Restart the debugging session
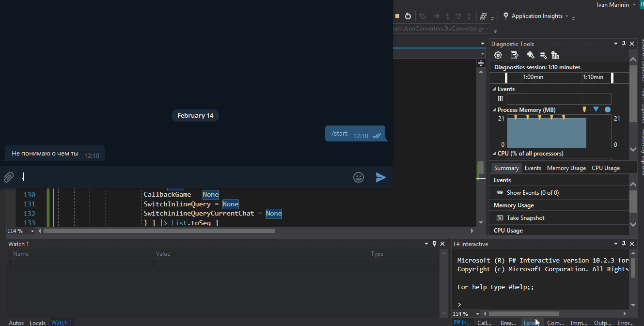This screenshot has width=644, height=326. (x=408, y=16)
